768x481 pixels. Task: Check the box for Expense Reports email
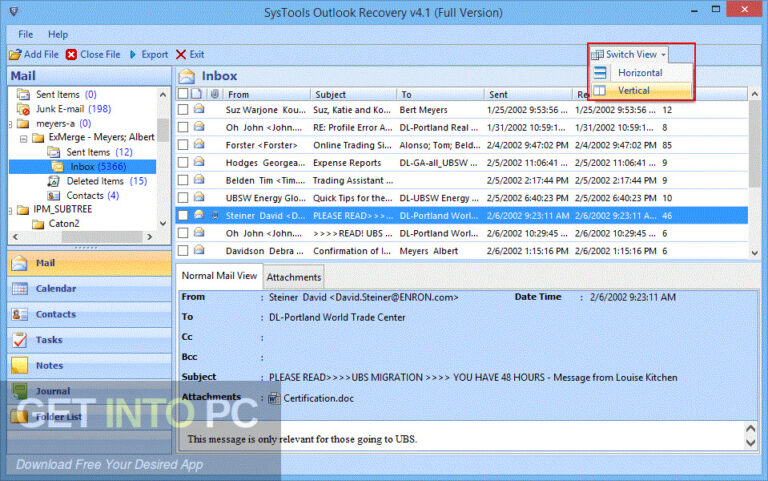point(183,163)
